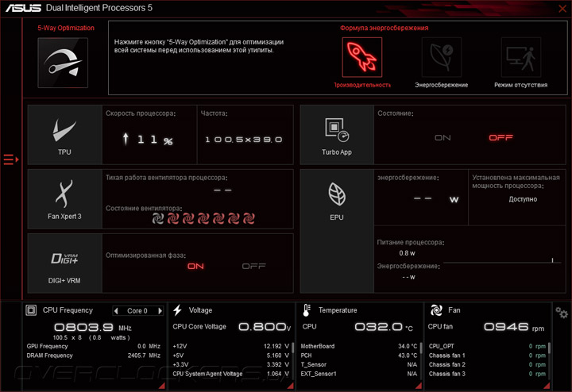Screen dimensions: 572x392
Task: Click the DRAM Frequency 2405.7 MHz row
Action: 94,355
